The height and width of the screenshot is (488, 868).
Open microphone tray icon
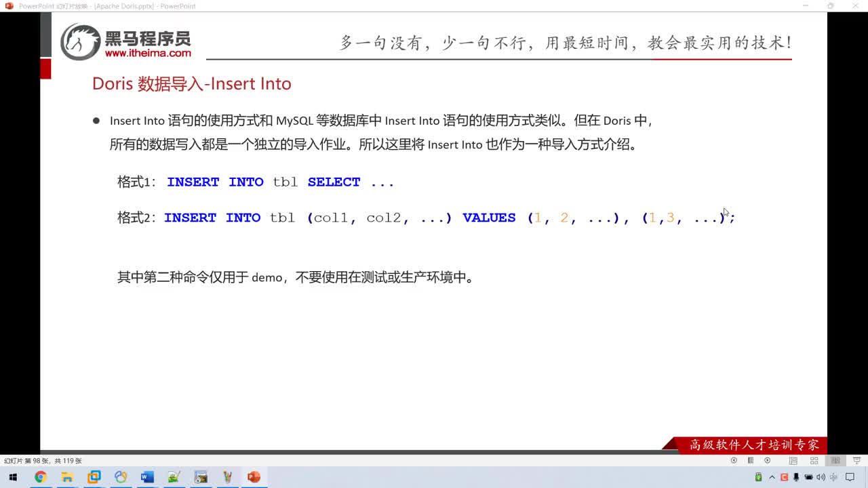pyautogui.click(x=796, y=477)
